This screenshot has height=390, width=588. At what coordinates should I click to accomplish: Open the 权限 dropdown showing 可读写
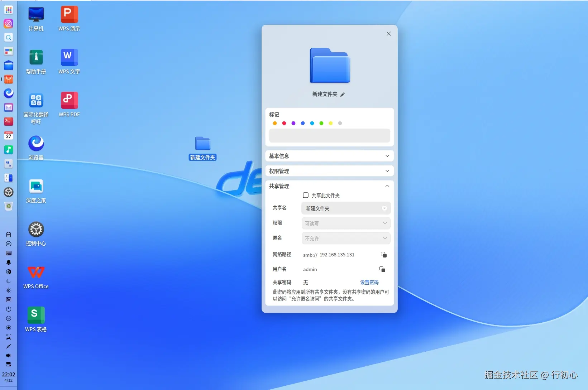point(346,223)
